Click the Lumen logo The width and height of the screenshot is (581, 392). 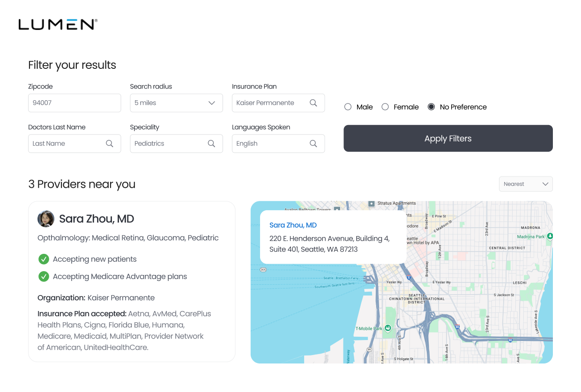tap(58, 24)
